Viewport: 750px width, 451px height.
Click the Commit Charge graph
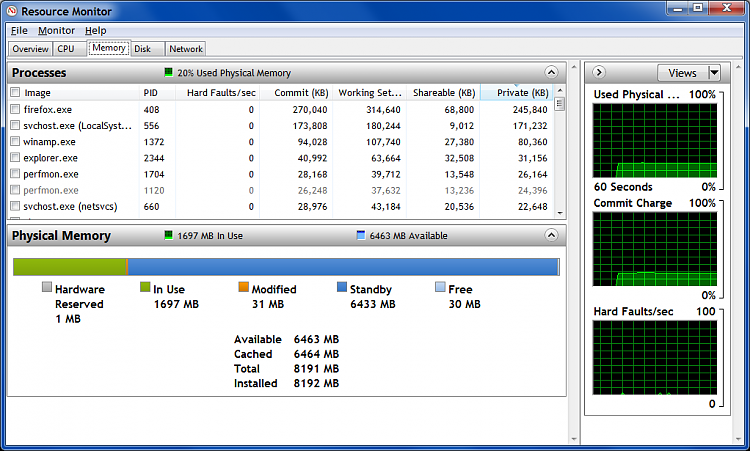pyautogui.click(x=655, y=249)
